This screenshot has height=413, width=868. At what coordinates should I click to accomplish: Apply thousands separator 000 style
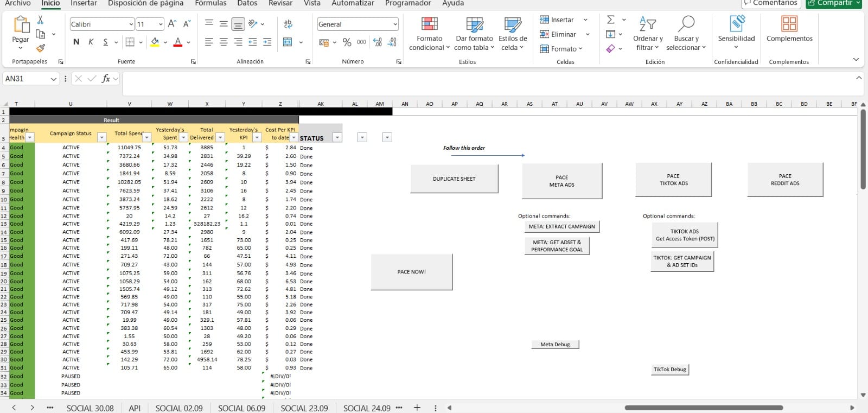pos(361,42)
